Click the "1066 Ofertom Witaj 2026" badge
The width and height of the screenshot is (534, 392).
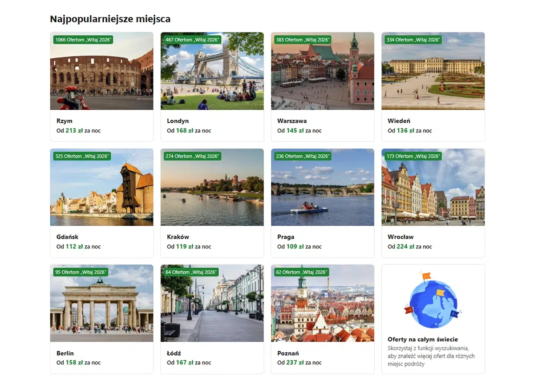click(83, 40)
